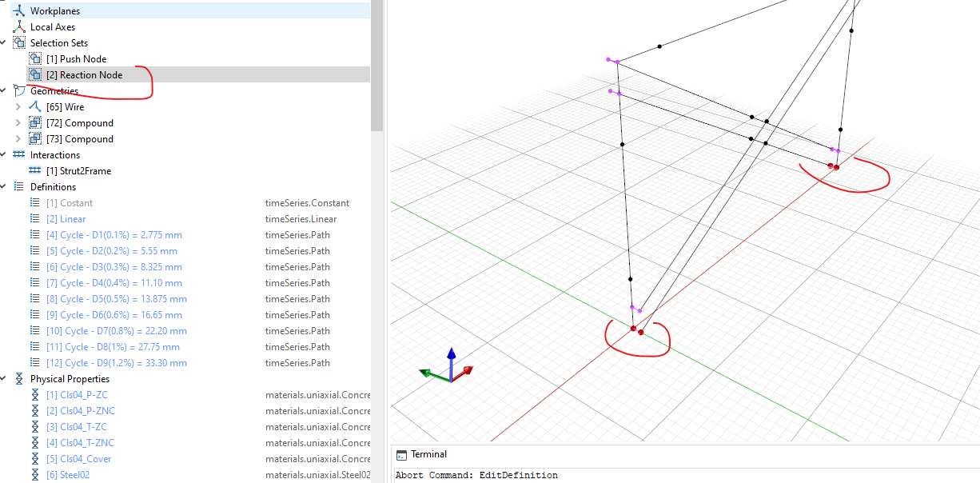Screen dimensions: 980x483
Task: Click the 'timeSeries.Linear' type cell
Action: point(301,218)
